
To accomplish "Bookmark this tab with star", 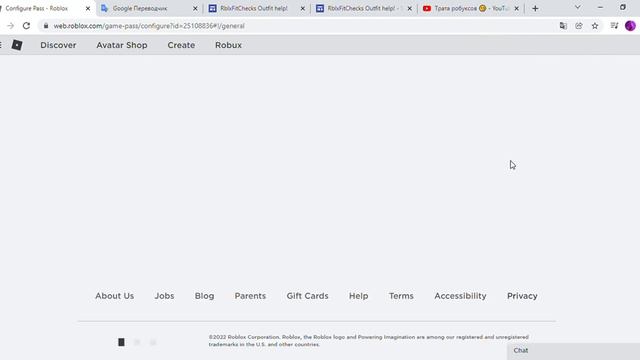I will pos(595,26).
